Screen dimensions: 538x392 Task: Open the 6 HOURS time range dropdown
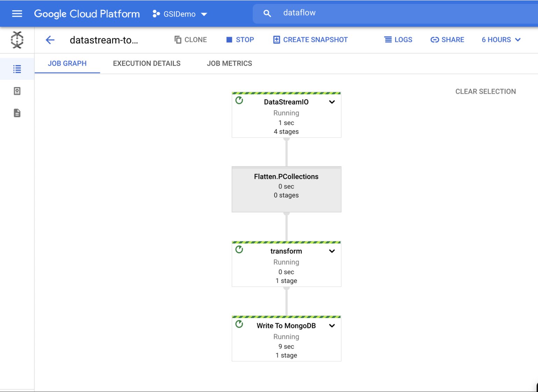501,40
